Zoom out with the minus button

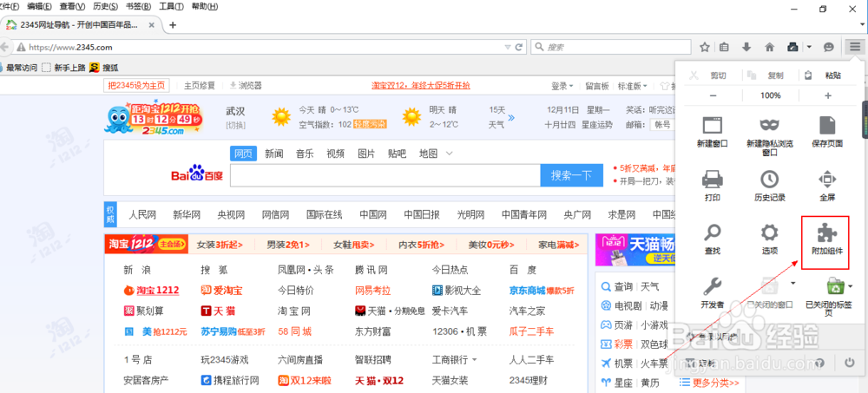coord(713,95)
